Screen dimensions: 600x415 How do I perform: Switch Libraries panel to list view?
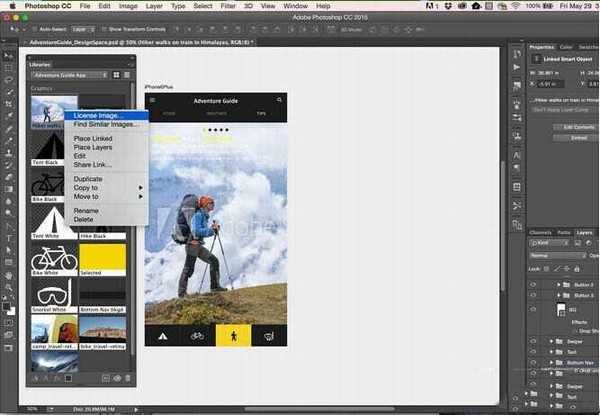pos(128,74)
